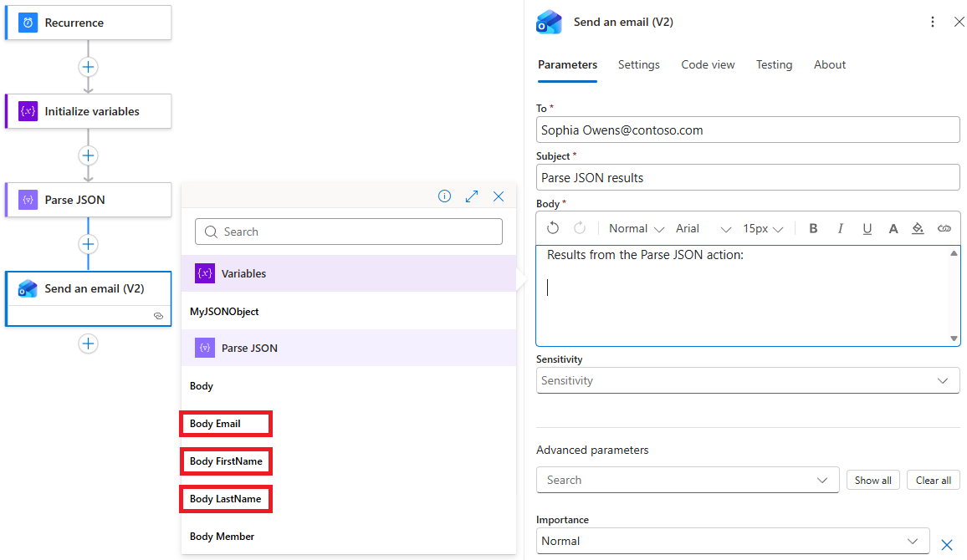Click the Variables section icon in picker
Screen dimensions: 967x560
click(205, 273)
